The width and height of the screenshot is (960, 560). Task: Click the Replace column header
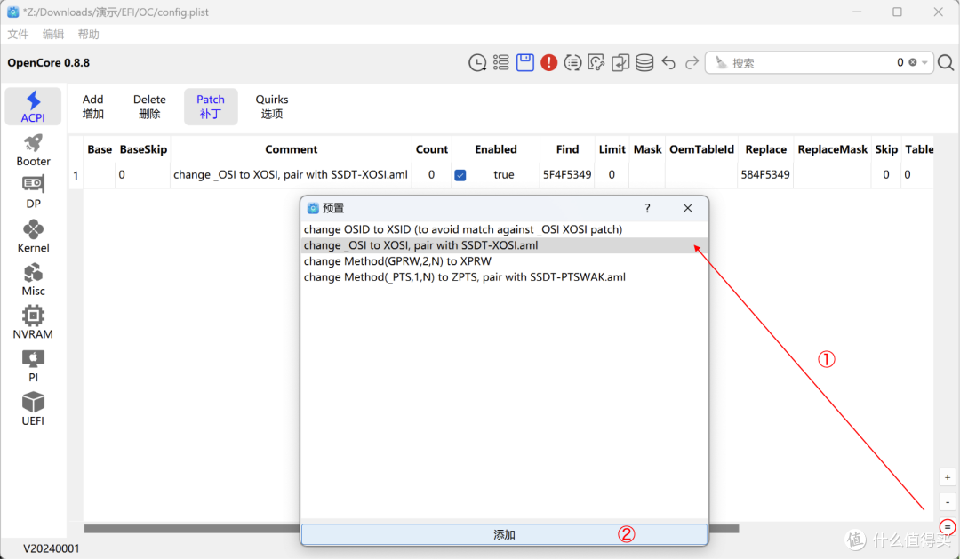tap(766, 149)
